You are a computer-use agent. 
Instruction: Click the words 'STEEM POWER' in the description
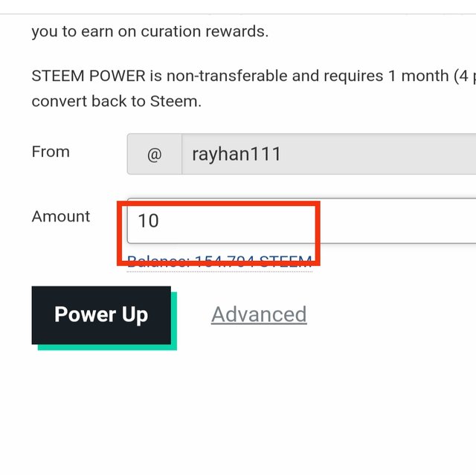[89, 76]
